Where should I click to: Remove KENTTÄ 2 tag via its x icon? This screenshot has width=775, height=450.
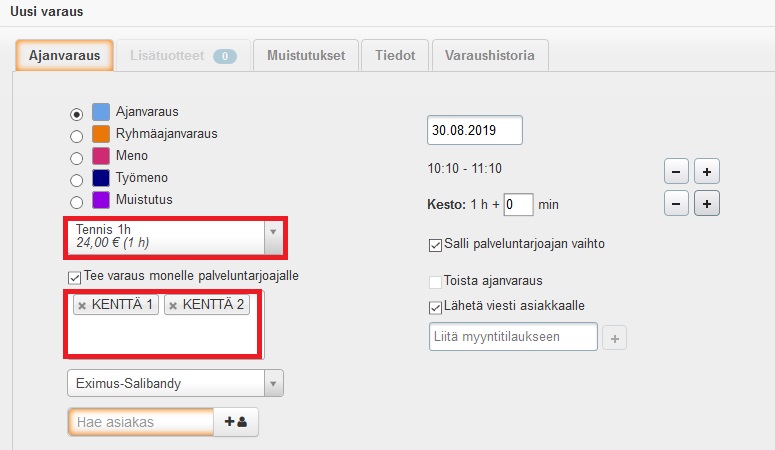point(173,306)
